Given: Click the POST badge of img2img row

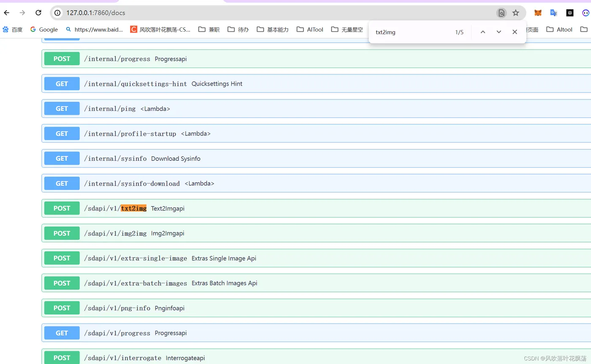Looking at the screenshot, I should tap(62, 233).
